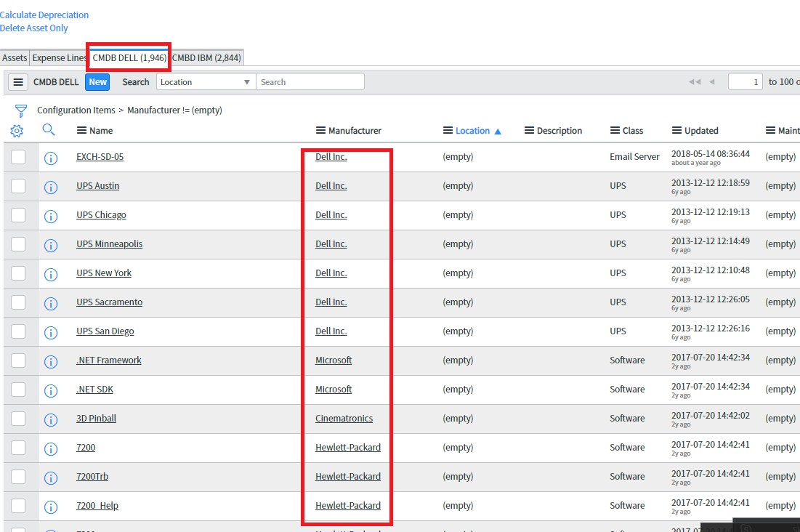
Task: Select the UPS San Diego row checkbox
Action: [18, 331]
